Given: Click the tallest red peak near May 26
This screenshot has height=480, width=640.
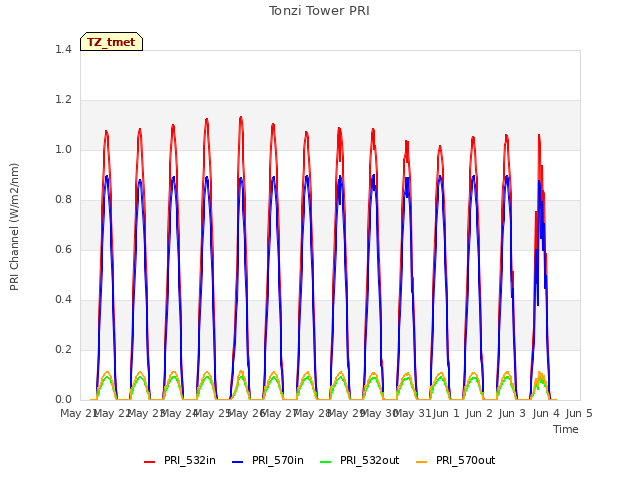Looking at the screenshot, I should 241,118.
